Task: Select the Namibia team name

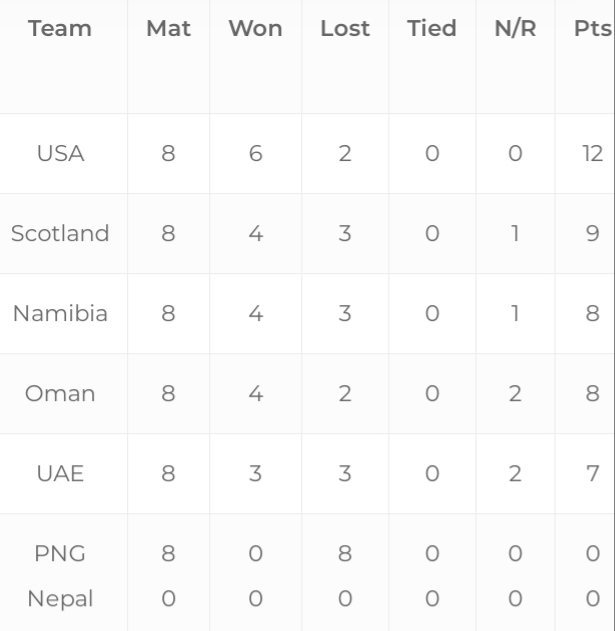Action: 60,314
